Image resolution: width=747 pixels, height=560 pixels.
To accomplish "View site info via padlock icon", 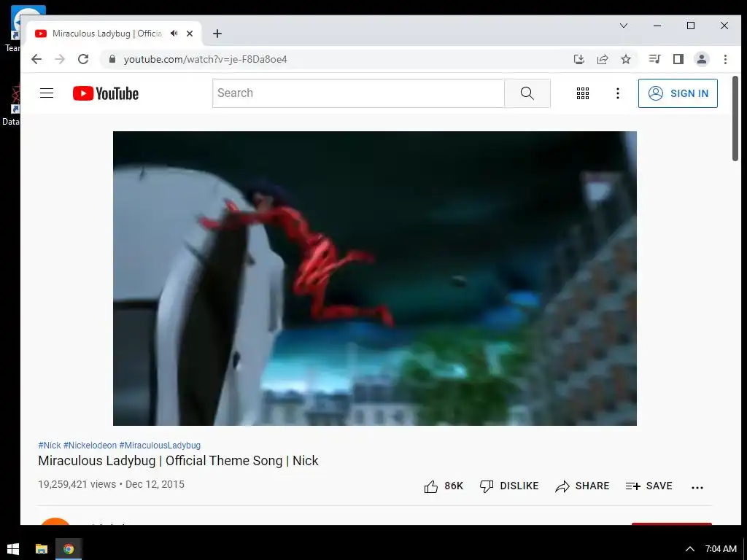I will pyautogui.click(x=112, y=59).
